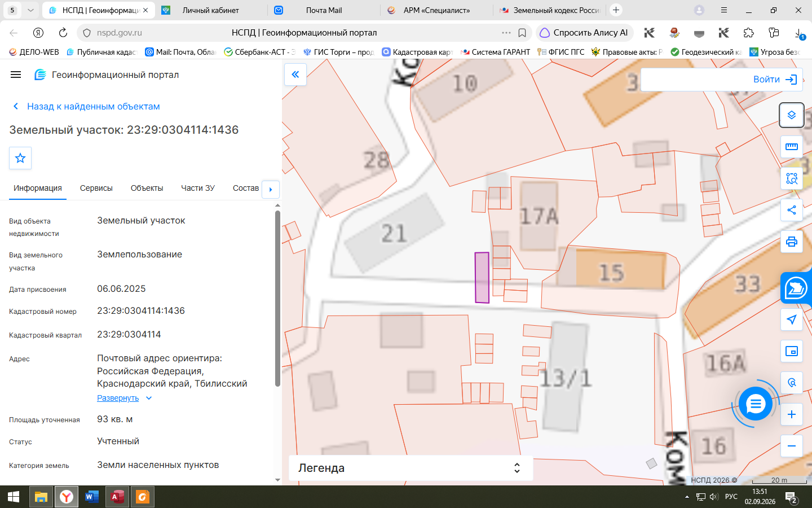This screenshot has height=508, width=812.
Task: Expand address with Развернуть link
Action: tap(125, 398)
